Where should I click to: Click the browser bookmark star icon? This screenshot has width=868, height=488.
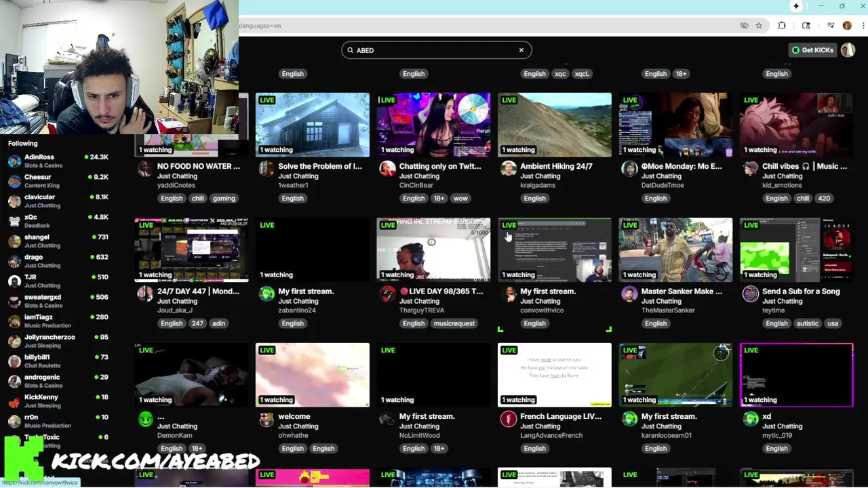[x=759, y=26]
